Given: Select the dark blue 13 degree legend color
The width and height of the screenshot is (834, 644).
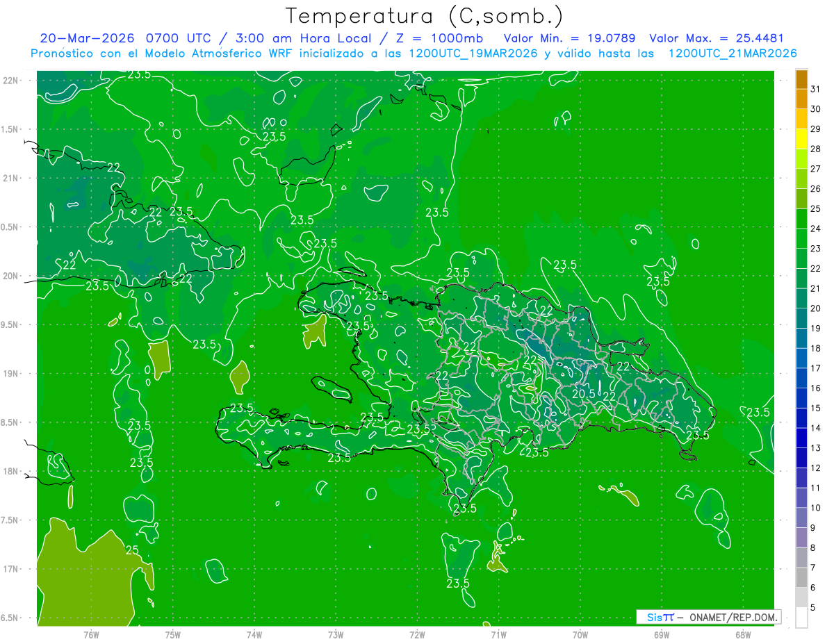Looking at the screenshot, I should (x=801, y=438).
